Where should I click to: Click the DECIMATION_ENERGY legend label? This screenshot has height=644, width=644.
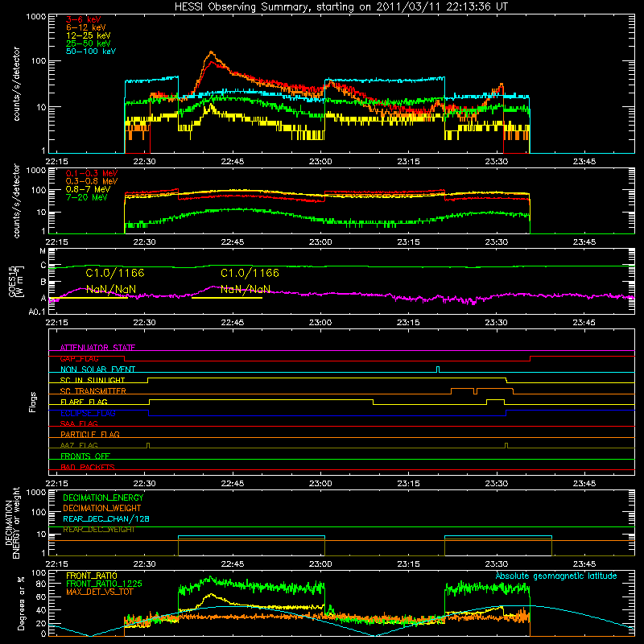pyautogui.click(x=103, y=497)
